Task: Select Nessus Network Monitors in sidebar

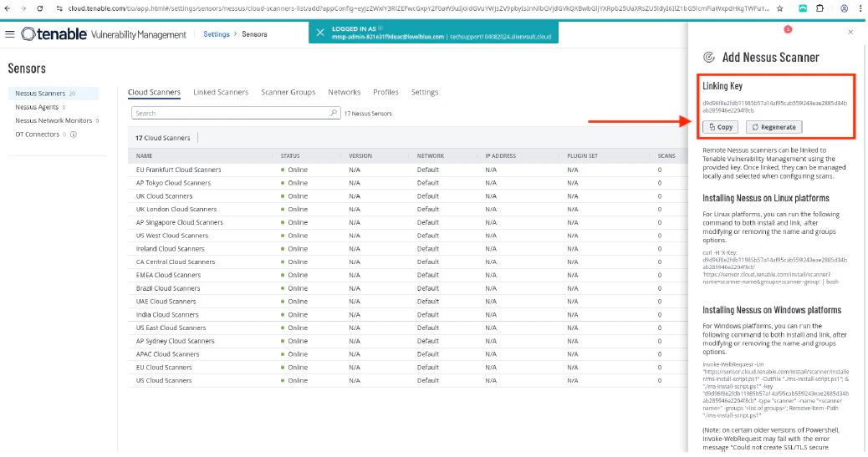Action: [x=54, y=120]
